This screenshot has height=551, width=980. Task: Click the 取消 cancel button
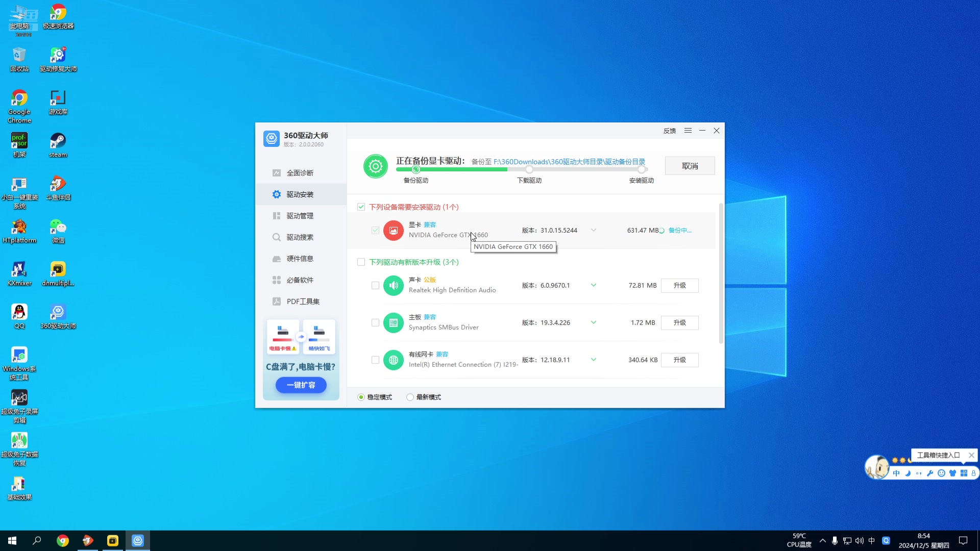coord(690,166)
